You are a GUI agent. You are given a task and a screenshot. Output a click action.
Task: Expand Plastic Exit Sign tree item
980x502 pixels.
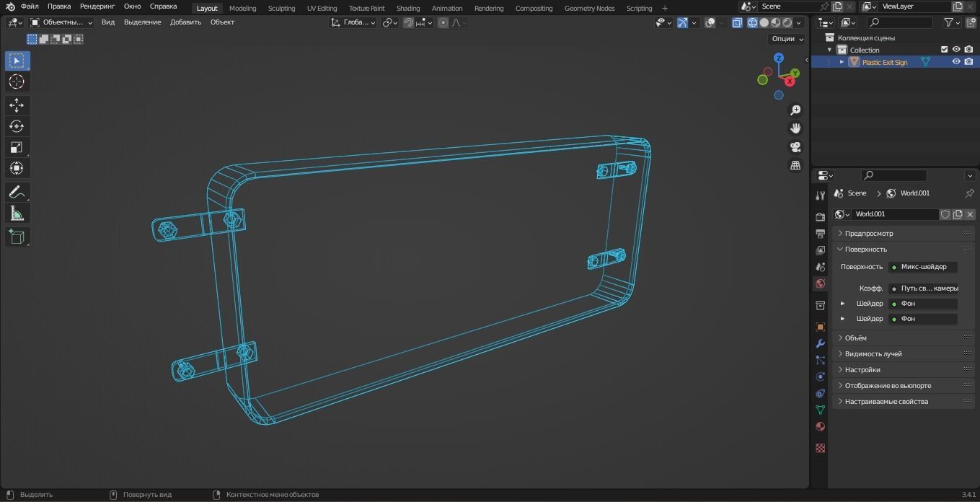point(842,62)
